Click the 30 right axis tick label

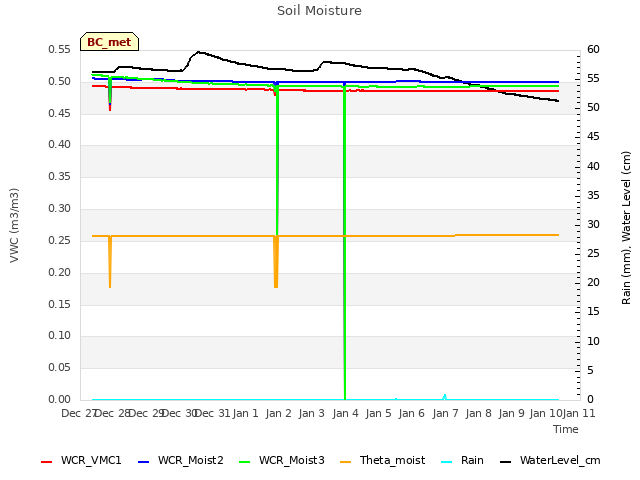click(593, 224)
